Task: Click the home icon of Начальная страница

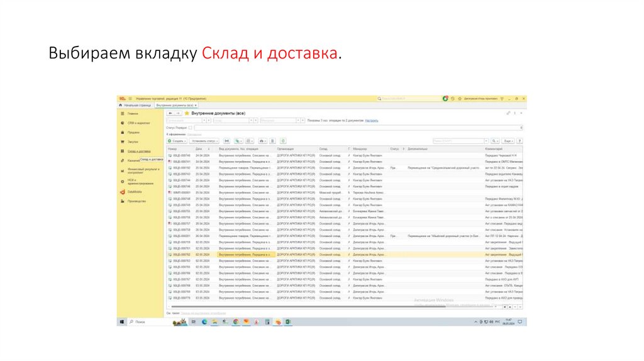Action: click(121, 105)
